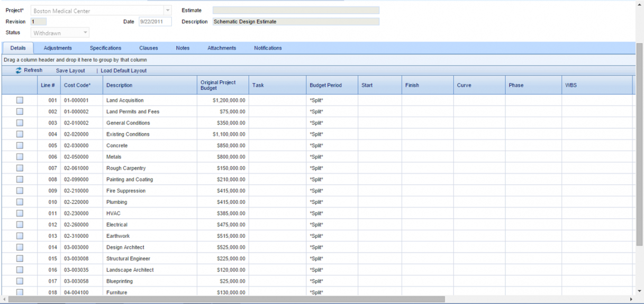The width and height of the screenshot is (644, 304).
Task: Open the Notifications tab
Action: (x=268, y=48)
